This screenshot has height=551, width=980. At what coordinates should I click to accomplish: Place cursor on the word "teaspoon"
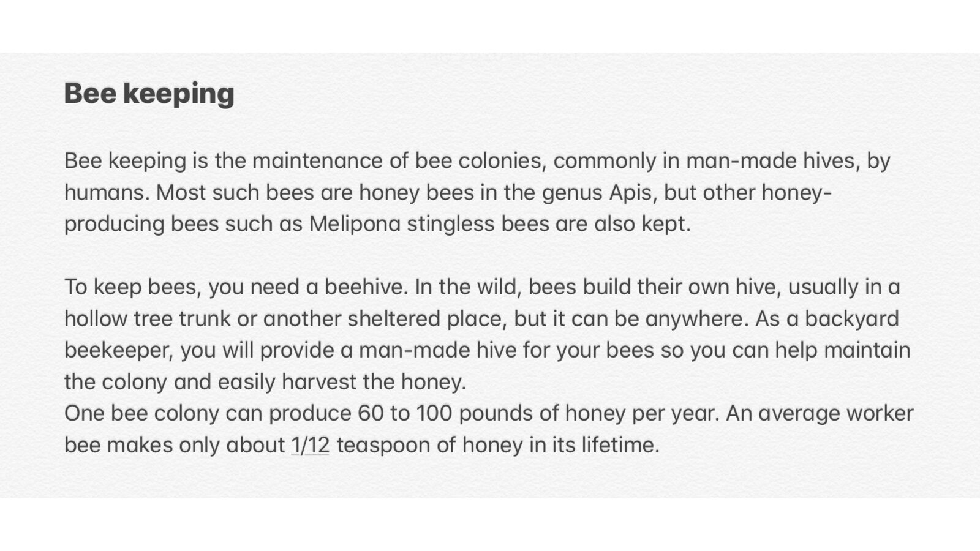coord(383,445)
